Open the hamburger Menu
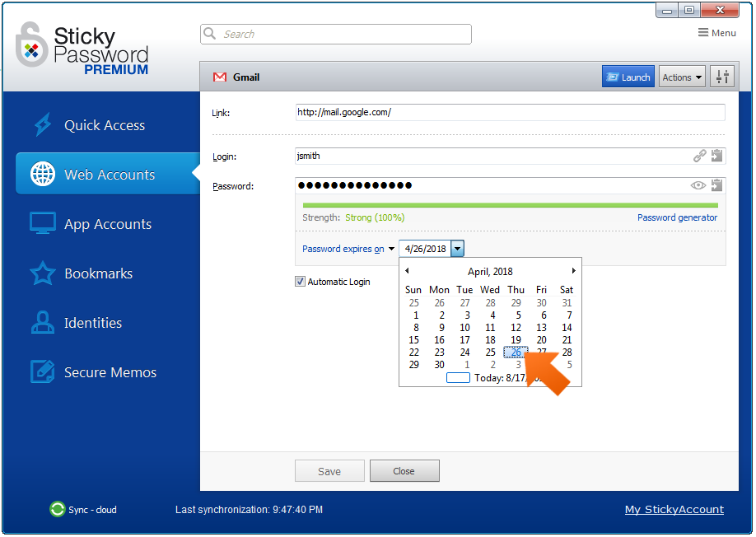 coord(717,33)
